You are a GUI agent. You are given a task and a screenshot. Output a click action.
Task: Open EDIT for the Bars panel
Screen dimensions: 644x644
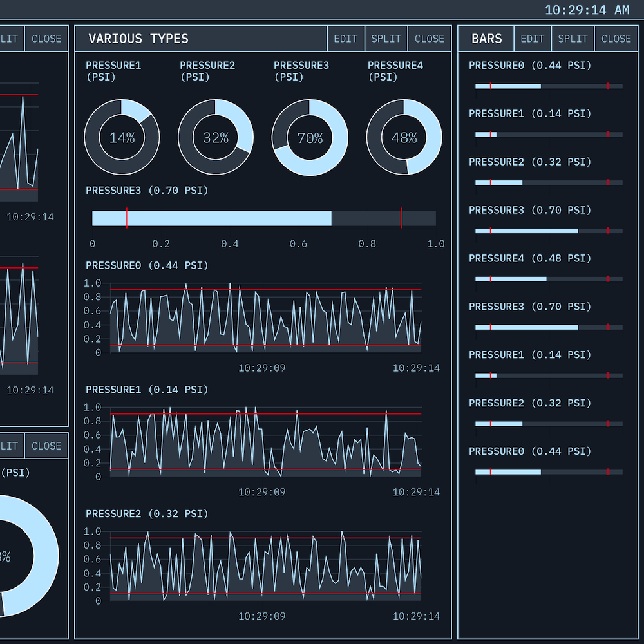[533, 39]
